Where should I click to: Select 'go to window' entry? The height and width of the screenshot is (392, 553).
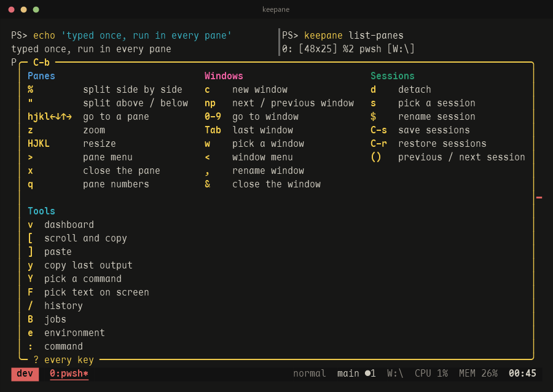point(265,117)
